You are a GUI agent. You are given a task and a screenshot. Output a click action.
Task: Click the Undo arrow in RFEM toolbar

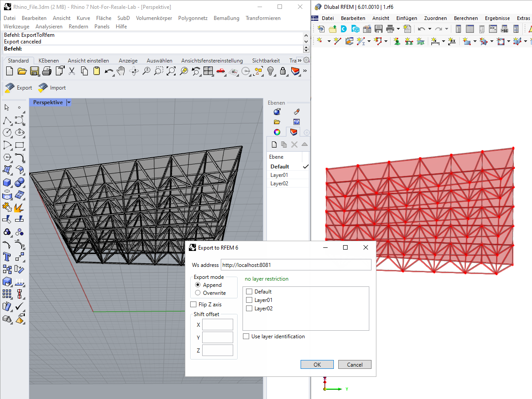point(421,29)
